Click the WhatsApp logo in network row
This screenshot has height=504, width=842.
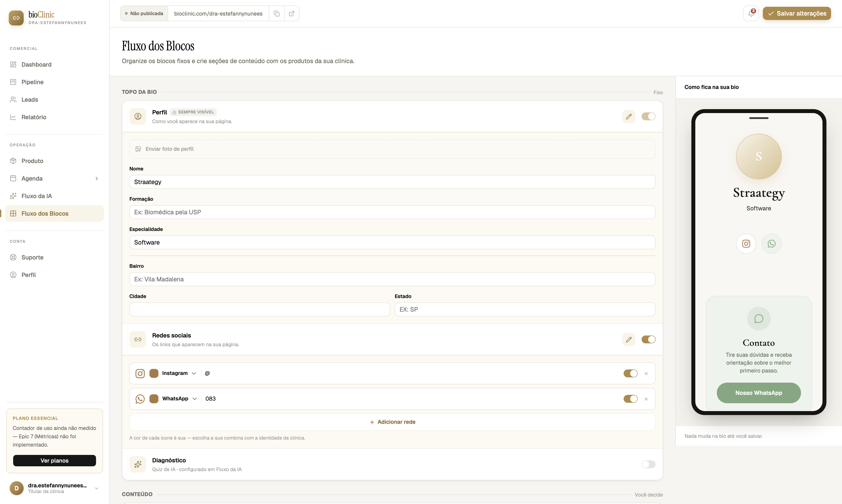[x=140, y=399]
